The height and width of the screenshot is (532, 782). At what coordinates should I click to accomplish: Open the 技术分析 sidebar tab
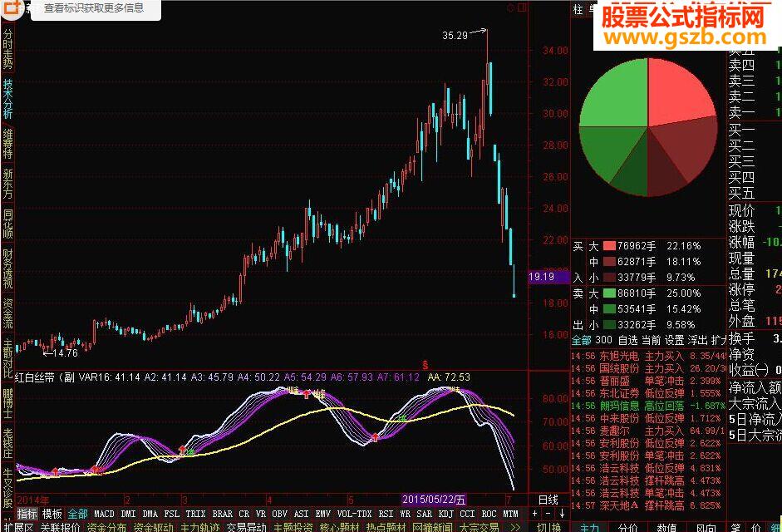point(7,98)
